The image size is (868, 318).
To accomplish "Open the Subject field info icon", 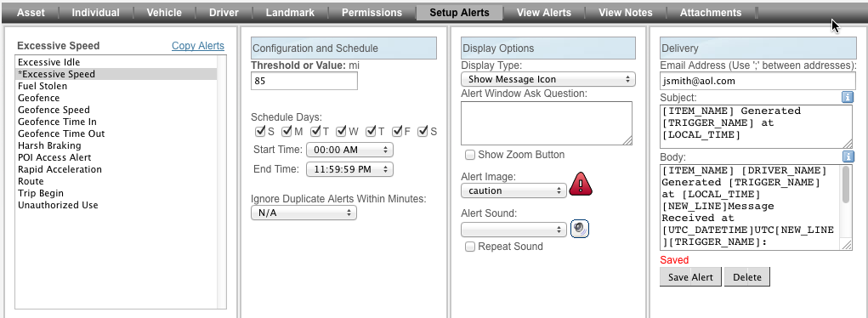I will coord(847,98).
